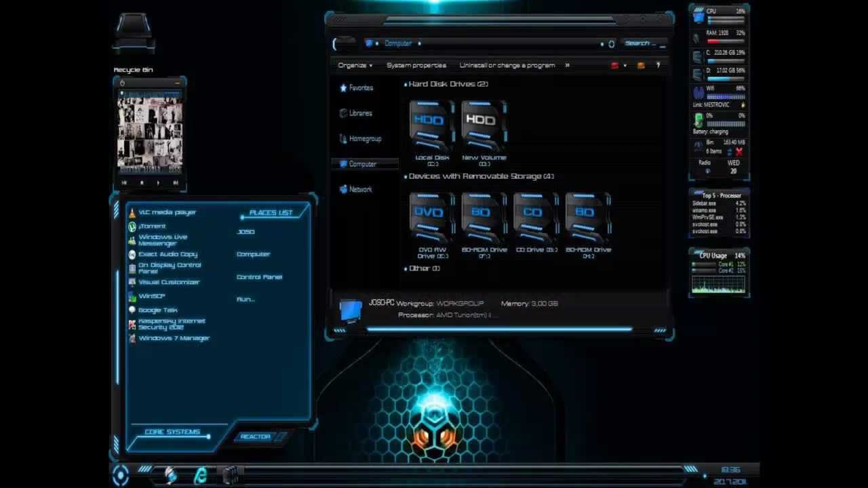Click the CORE SYSTEMS button
Screen dimensions: 868x488
coord(172,432)
